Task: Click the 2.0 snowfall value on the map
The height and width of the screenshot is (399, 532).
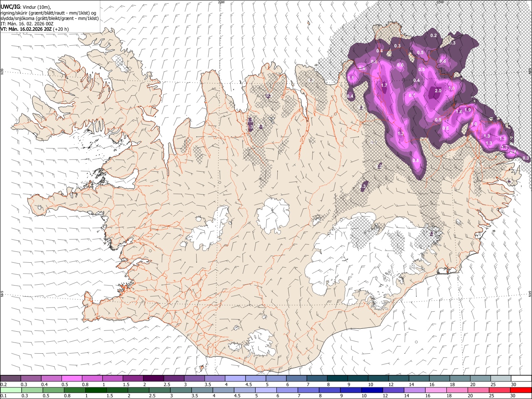Action: [438, 91]
